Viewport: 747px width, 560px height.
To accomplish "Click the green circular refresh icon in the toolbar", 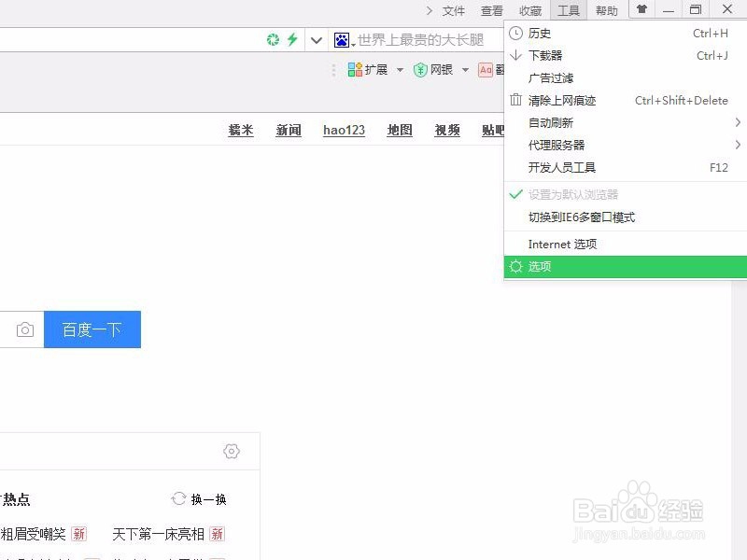I will (x=273, y=41).
